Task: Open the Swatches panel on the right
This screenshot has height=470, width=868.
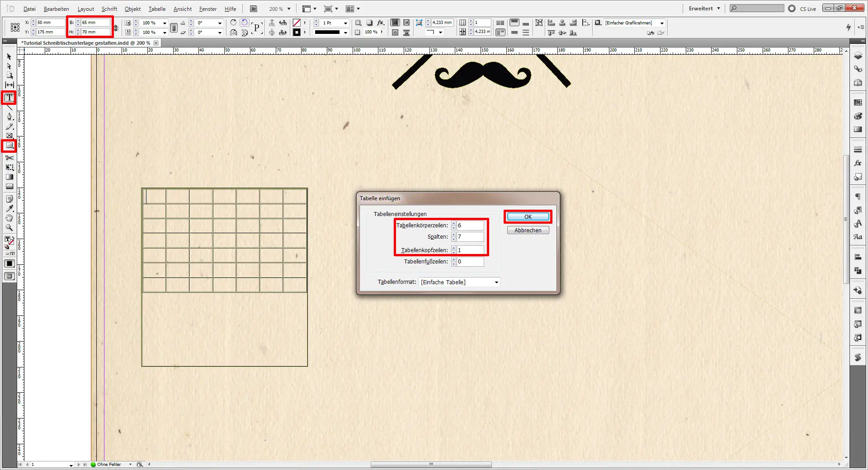Action: (x=858, y=102)
